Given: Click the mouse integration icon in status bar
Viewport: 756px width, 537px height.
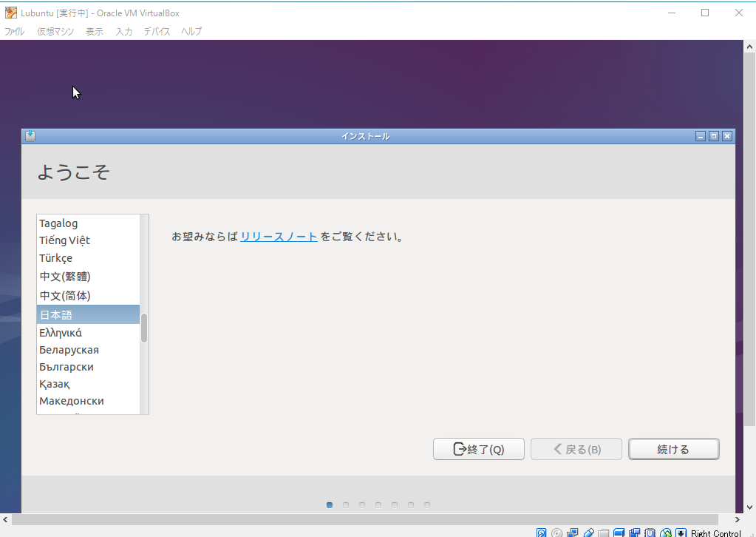Looking at the screenshot, I should pos(666,533).
